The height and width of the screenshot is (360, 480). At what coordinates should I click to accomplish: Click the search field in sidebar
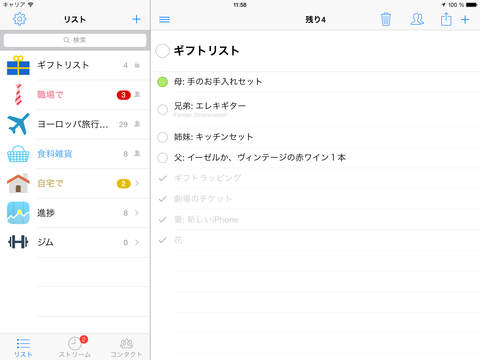click(75, 40)
